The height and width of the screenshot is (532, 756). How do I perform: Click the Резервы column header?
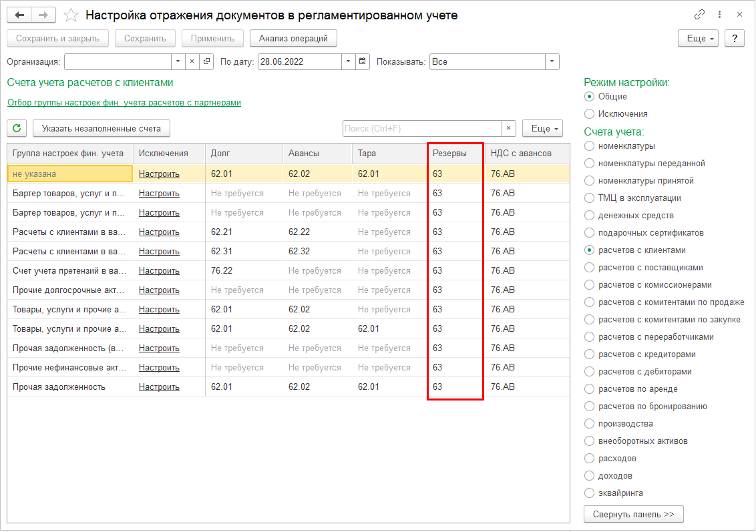tap(450, 154)
